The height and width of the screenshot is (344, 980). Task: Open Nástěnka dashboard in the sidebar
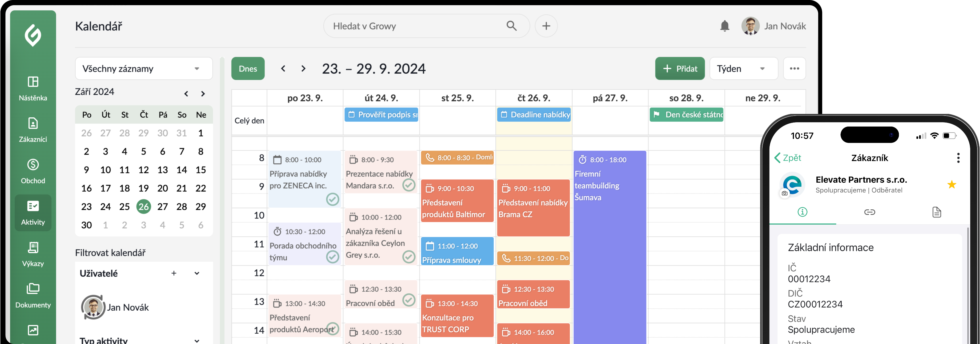33,89
